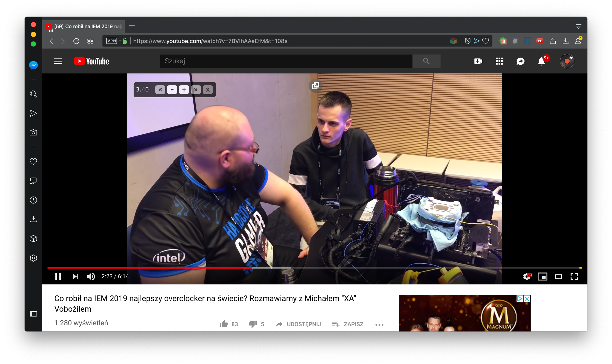Viewport: 612px width, 364px height.
Task: Select the YouTube video browser tab
Action: 83,26
